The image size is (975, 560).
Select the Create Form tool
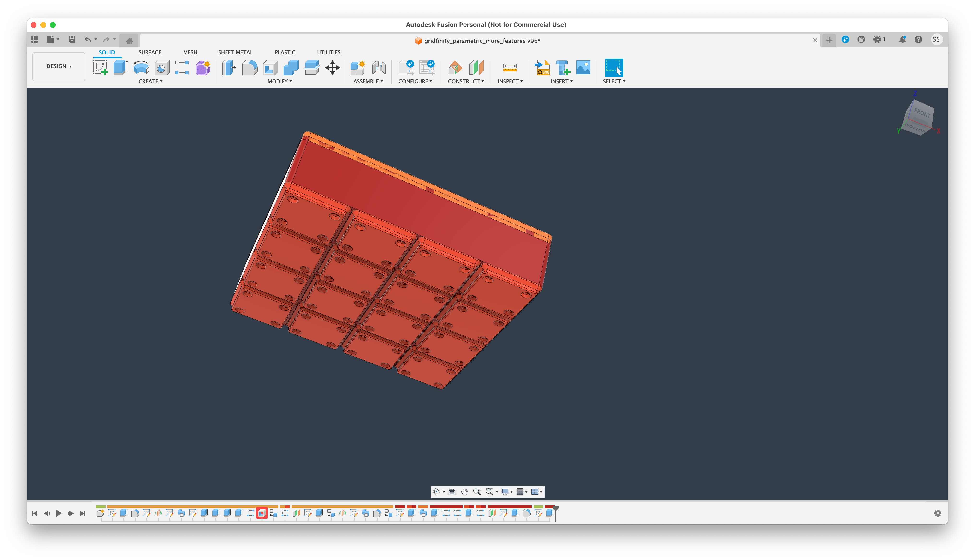(x=203, y=68)
